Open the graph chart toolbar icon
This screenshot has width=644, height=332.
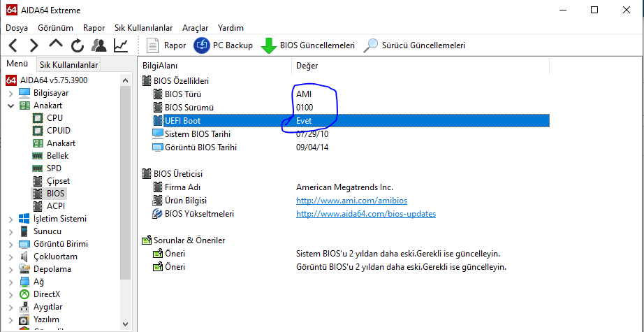click(x=121, y=45)
